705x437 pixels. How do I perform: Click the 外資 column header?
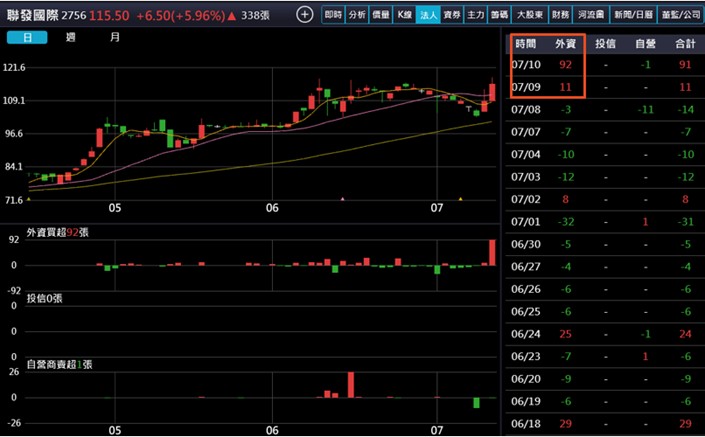pyautogui.click(x=566, y=44)
